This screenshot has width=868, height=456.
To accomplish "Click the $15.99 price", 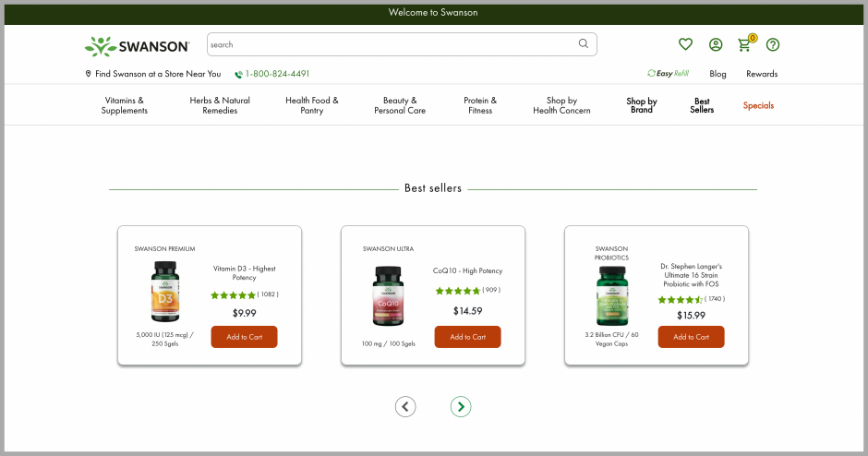I will click(x=691, y=316).
